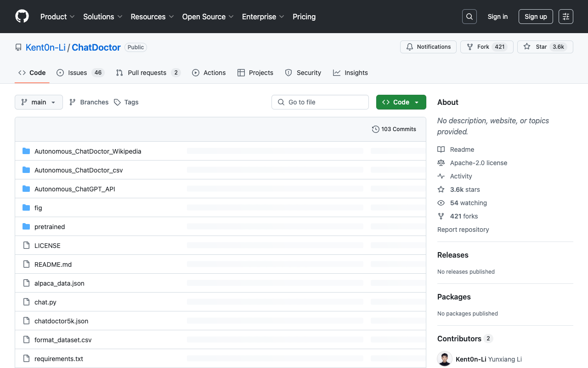
Task: Click folder icon of Autonomous_ChatDoctor_Wikipedia
Action: tap(26, 151)
